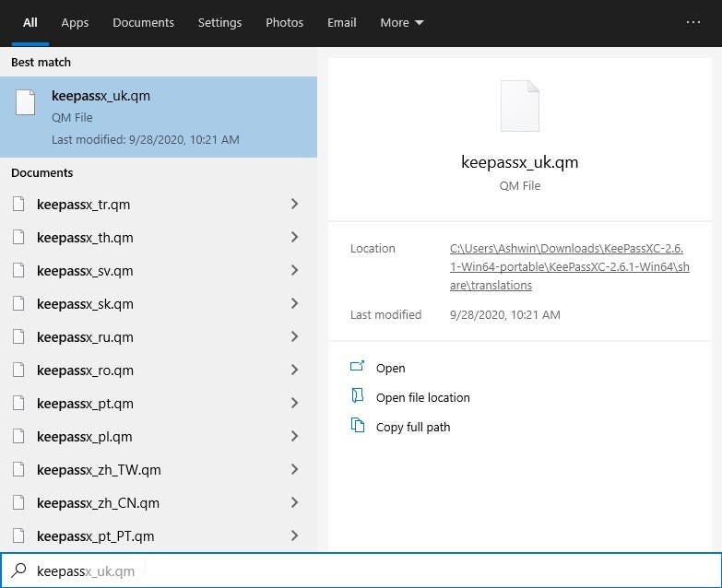Open the file location path link
The height and width of the screenshot is (588, 722).
569,266
